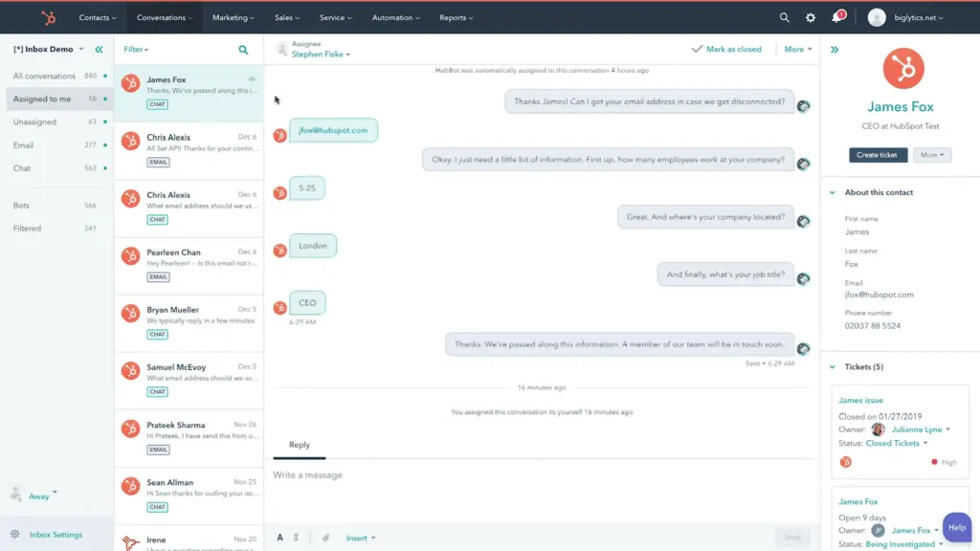Collapse the About this contact section
The image size is (980, 551).
click(833, 192)
